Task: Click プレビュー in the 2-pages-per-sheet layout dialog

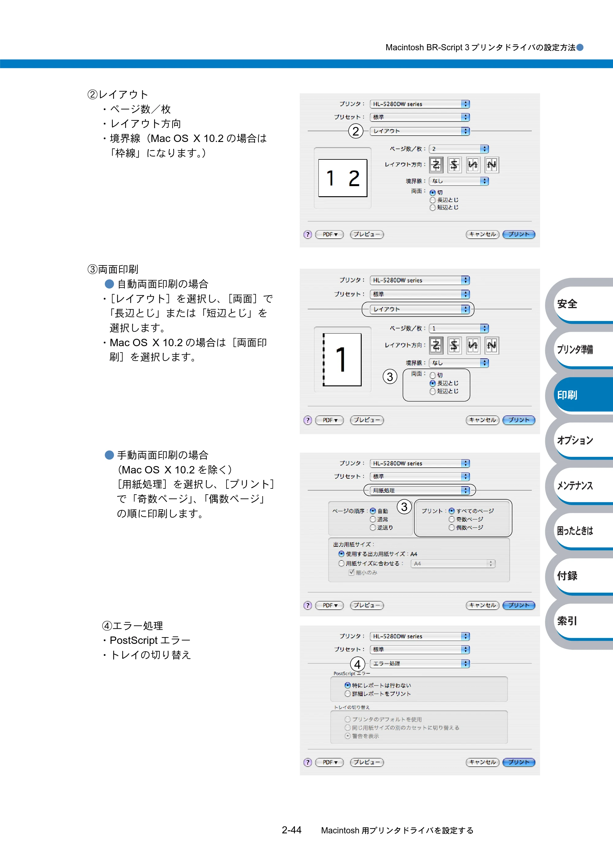Action: pos(367,234)
